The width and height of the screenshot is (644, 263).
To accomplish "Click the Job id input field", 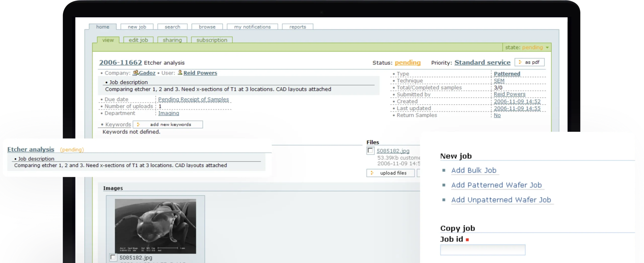I will point(482,250).
